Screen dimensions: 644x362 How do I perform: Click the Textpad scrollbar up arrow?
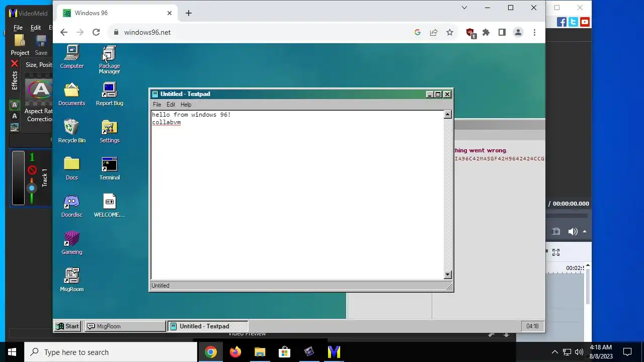click(x=448, y=115)
